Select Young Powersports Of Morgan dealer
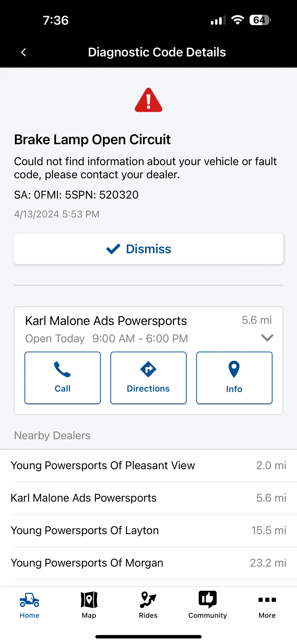The width and height of the screenshot is (297, 644). [x=148, y=563]
